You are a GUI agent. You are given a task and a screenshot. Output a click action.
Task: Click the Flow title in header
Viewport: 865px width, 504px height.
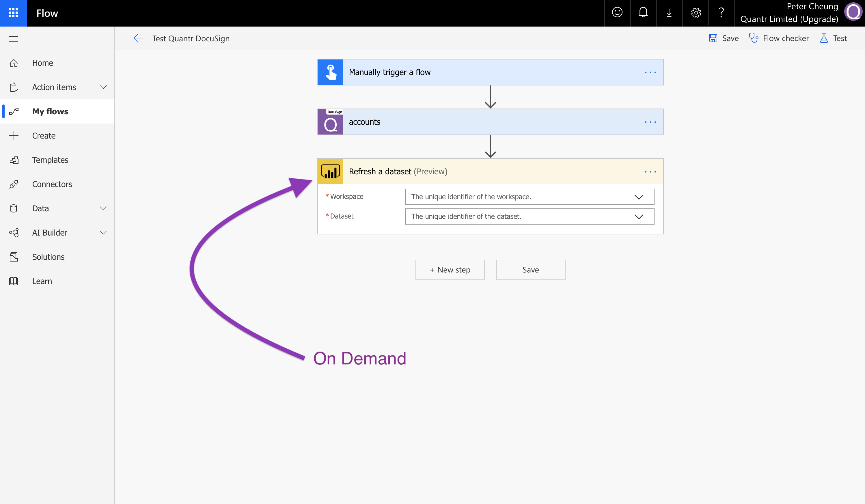click(47, 13)
